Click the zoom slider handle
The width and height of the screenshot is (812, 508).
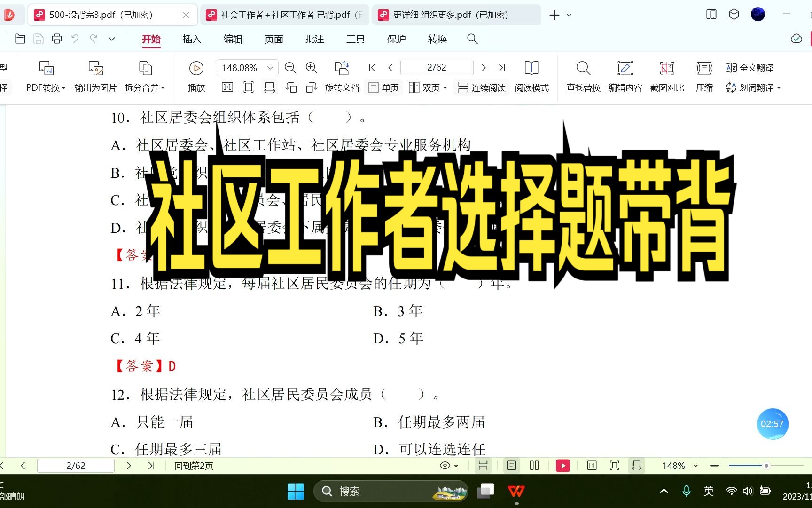tap(766, 466)
